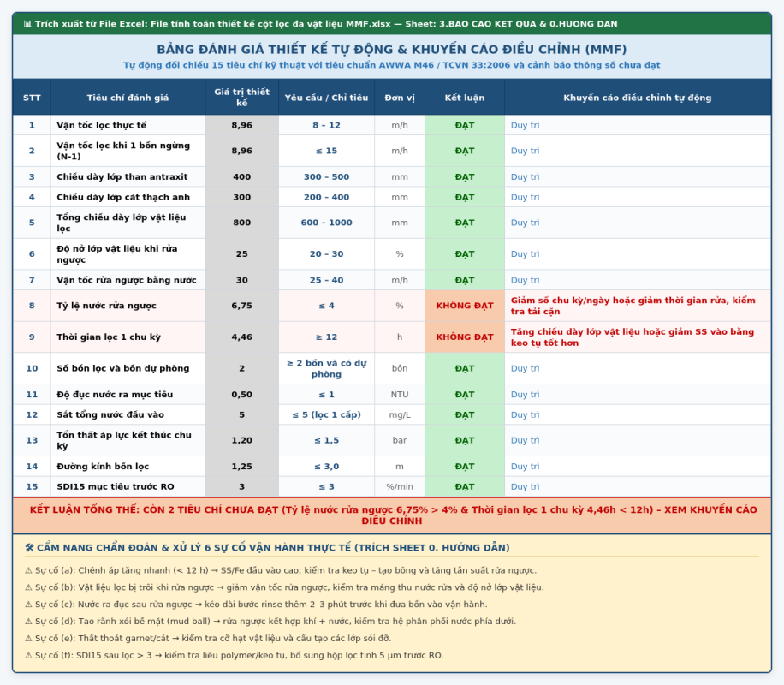The height and width of the screenshot is (685, 784).
Task: Click the 'Đơn vị' column header
Action: (400, 98)
